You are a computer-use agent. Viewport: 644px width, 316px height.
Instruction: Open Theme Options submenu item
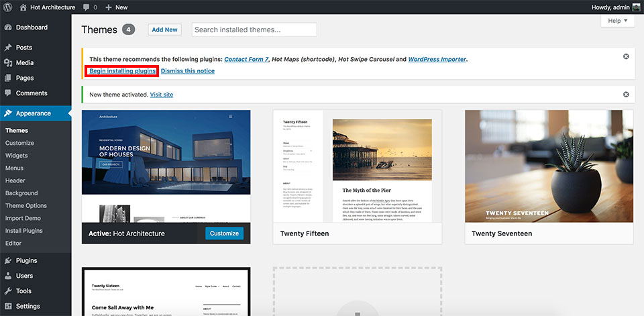[26, 205]
